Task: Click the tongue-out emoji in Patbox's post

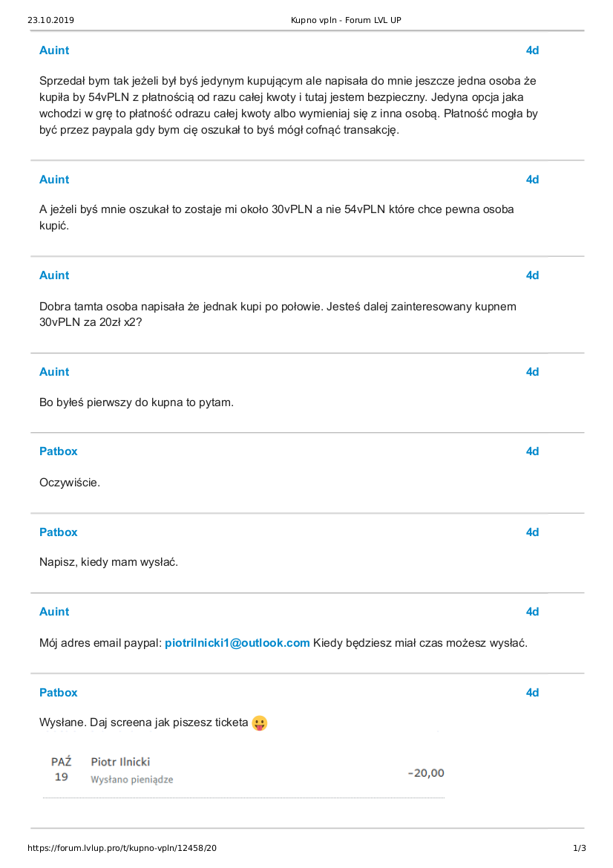Action: (259, 722)
